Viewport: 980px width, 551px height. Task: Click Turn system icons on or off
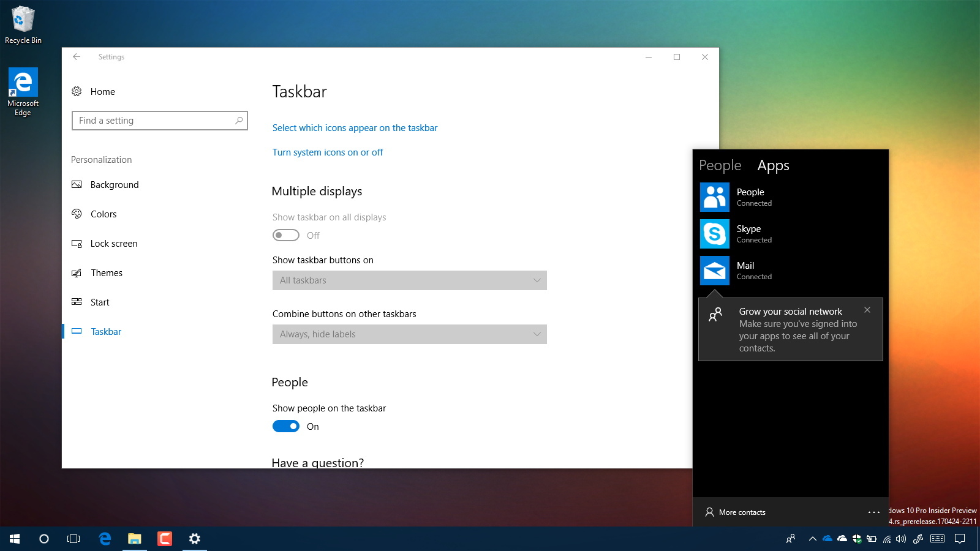328,152
